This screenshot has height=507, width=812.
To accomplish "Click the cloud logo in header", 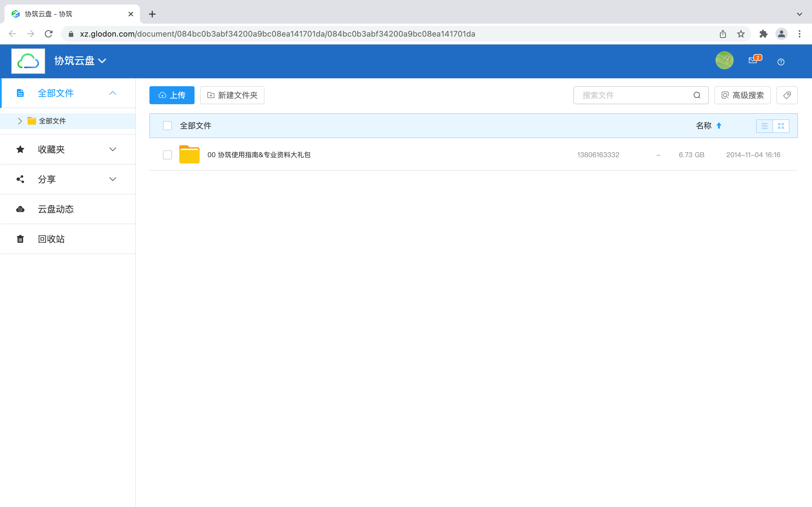I will [x=28, y=61].
